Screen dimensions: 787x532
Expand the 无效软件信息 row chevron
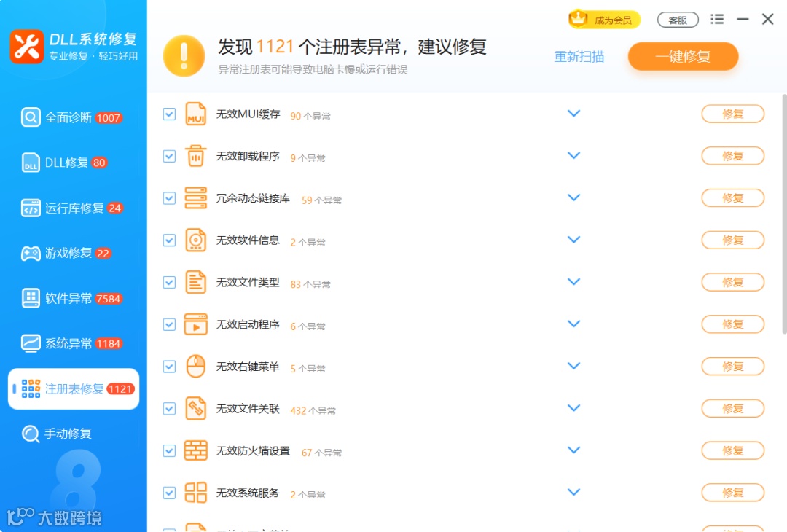tap(573, 240)
